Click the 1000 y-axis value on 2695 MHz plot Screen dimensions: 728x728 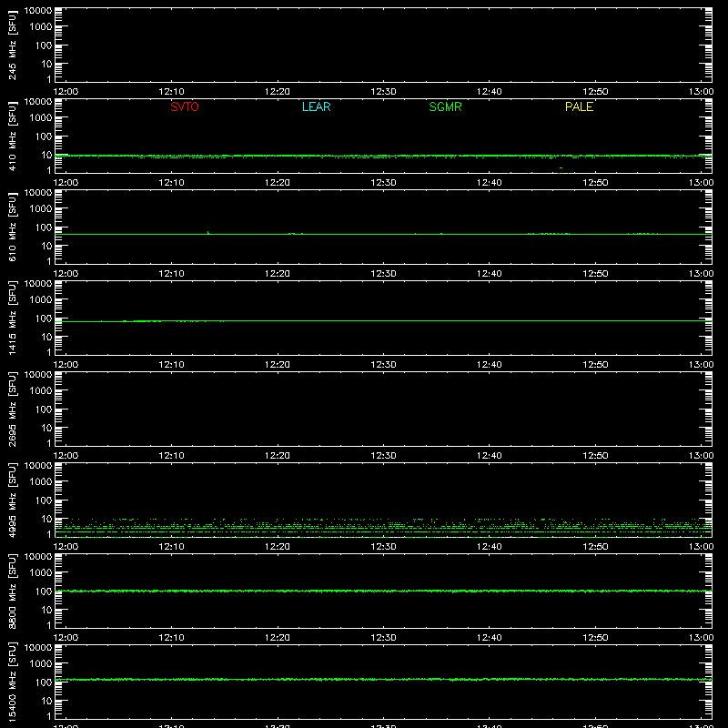pyautogui.click(x=41, y=390)
